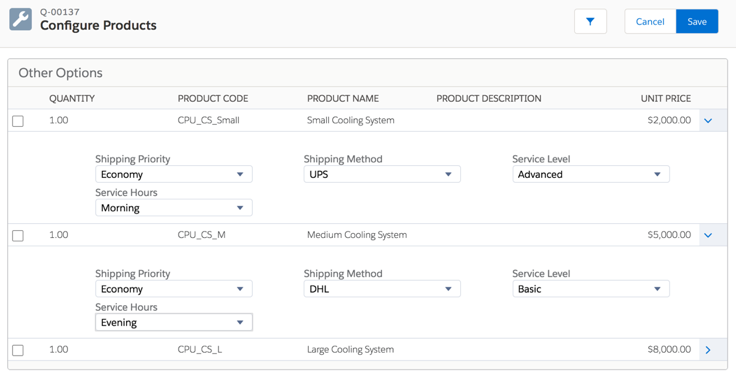Click the $5,000.00 unit price

(x=669, y=235)
